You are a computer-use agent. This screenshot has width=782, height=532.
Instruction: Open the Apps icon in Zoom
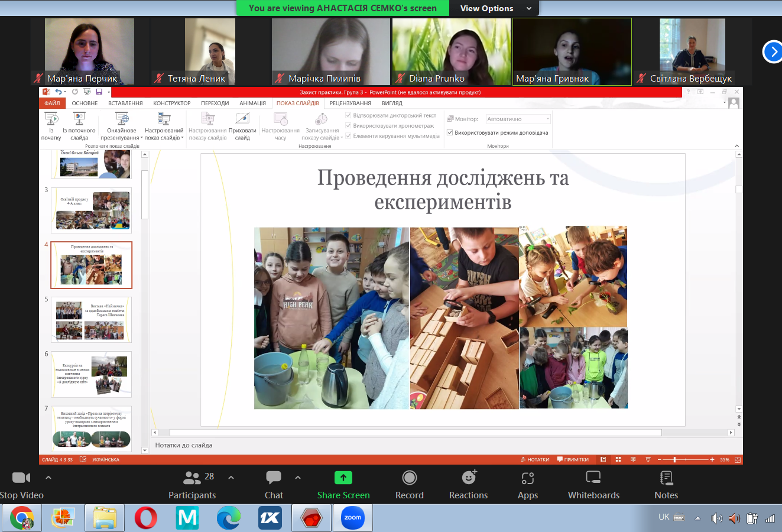(527, 478)
